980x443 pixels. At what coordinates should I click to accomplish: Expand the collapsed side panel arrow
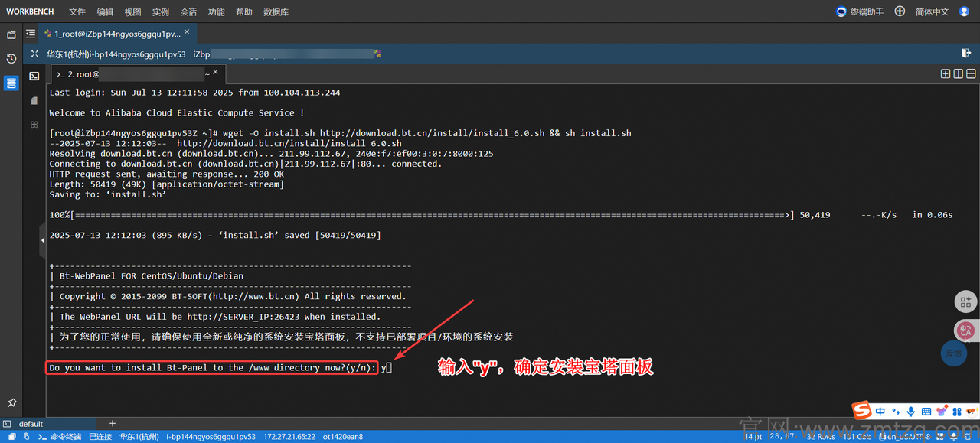click(43, 240)
